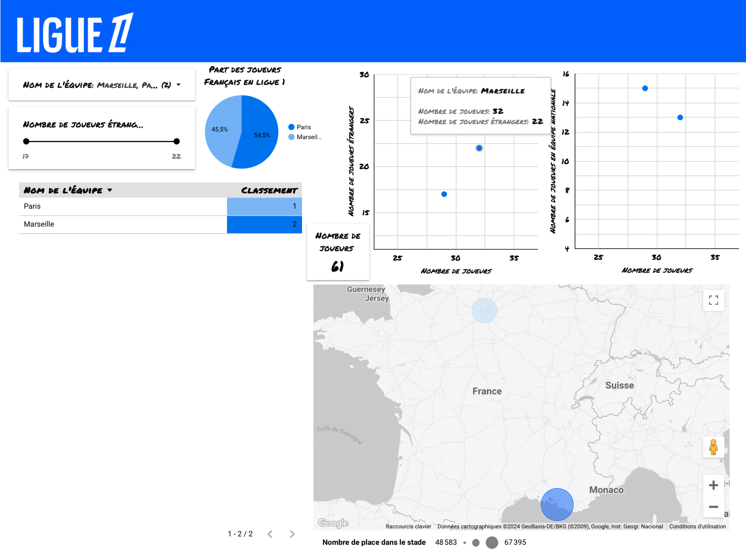Click the map fullscreen toggle icon
This screenshot has height=560, width=746.
coord(713,300)
